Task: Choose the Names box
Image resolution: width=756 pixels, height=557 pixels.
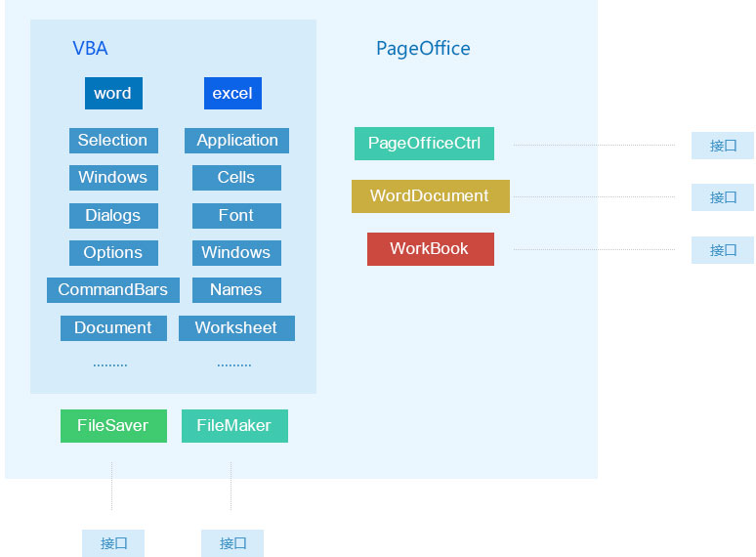Action: tap(236, 290)
